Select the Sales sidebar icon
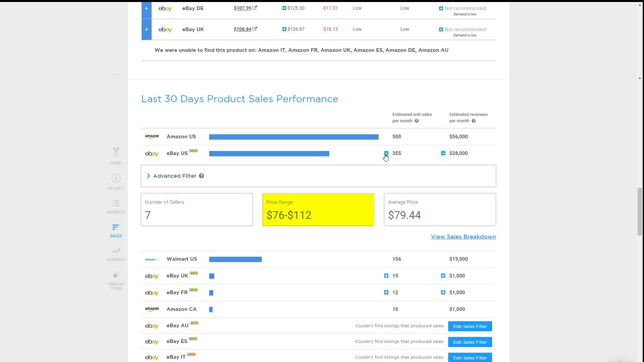The height and width of the screenshot is (362, 644). (x=116, y=230)
